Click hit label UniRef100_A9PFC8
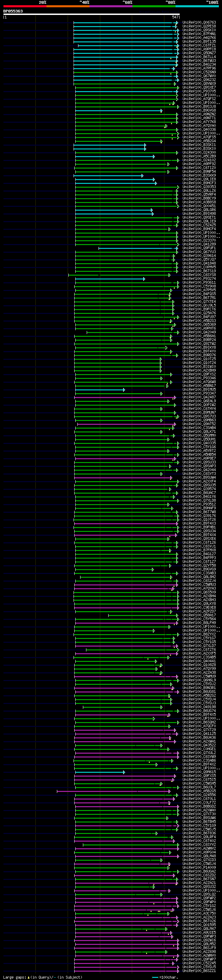 (199, 49)
